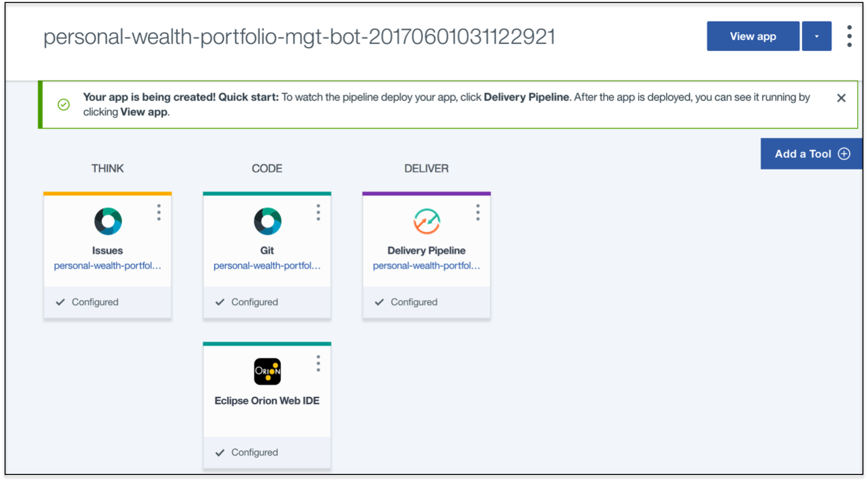Open the Issues personal-wealth-portfol... link

pos(107,266)
